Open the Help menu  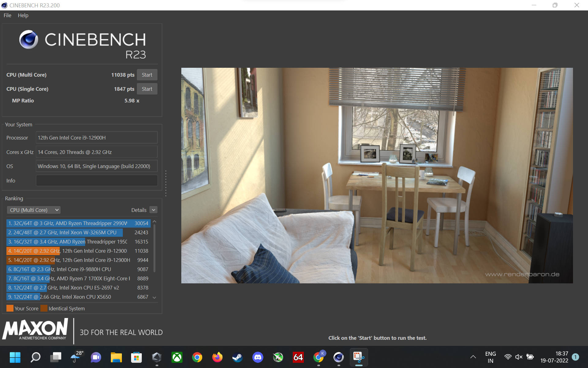coord(23,15)
